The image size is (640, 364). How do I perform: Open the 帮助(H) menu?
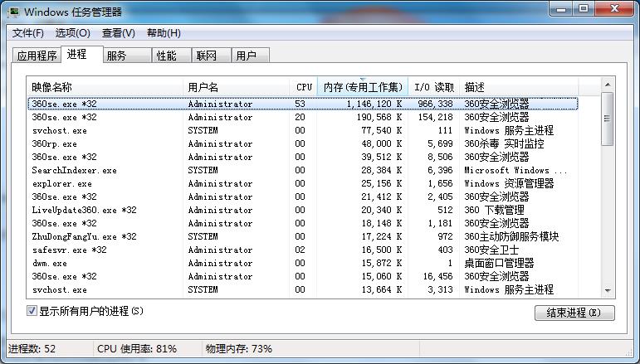click(x=164, y=33)
